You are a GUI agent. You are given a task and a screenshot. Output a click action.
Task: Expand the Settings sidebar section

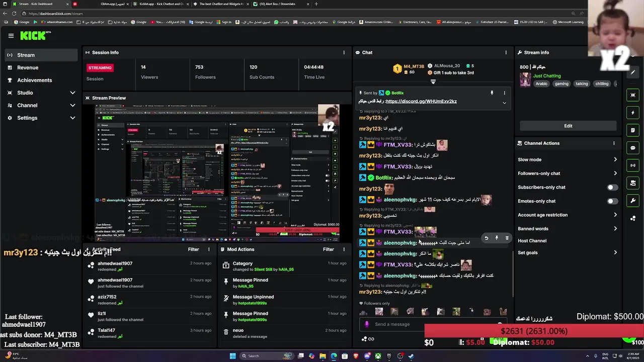click(x=42, y=118)
